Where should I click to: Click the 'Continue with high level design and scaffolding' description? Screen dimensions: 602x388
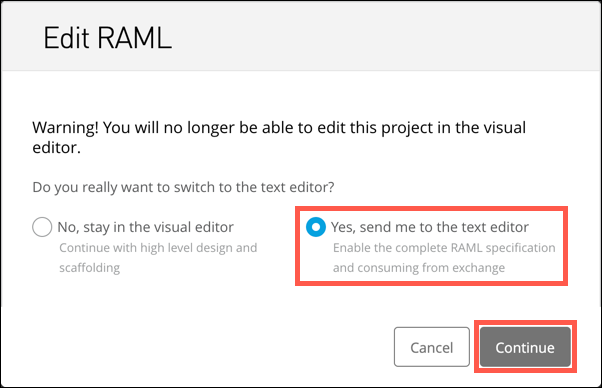158,258
